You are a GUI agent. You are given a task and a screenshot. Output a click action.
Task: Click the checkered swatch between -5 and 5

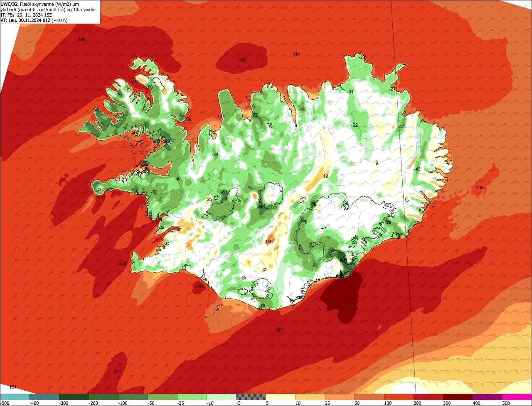[x=251, y=397]
